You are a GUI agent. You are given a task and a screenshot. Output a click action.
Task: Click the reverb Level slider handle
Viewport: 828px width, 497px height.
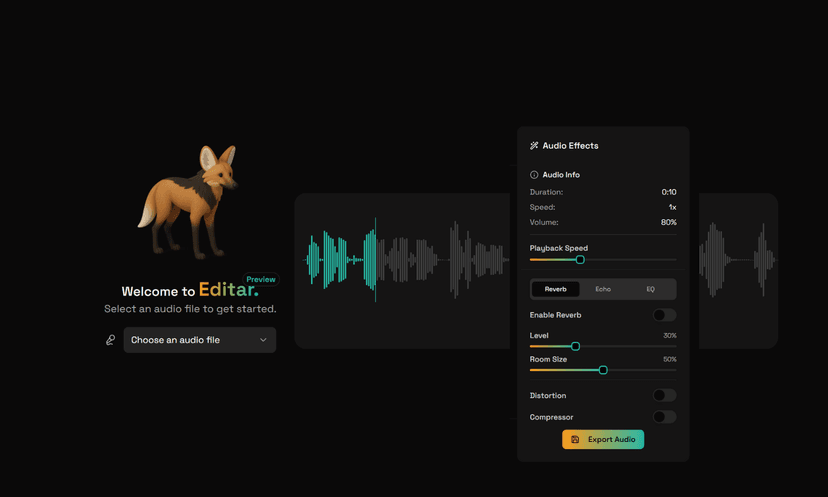tap(575, 346)
